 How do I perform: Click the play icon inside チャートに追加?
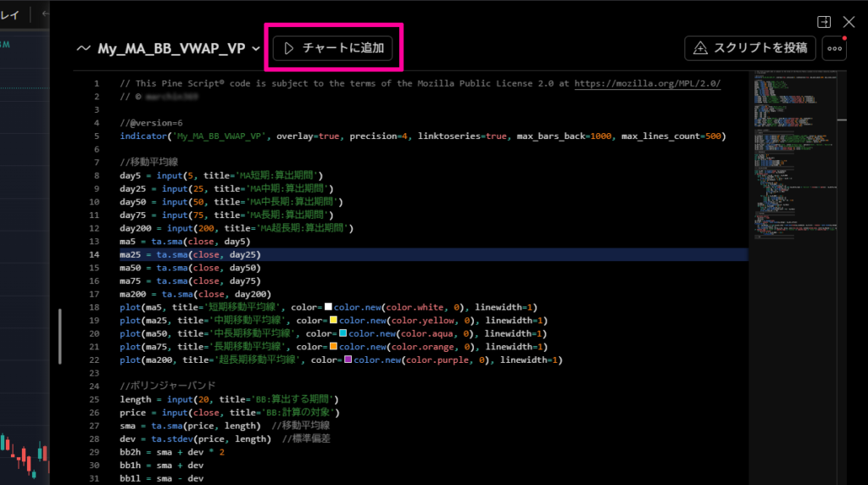point(289,48)
